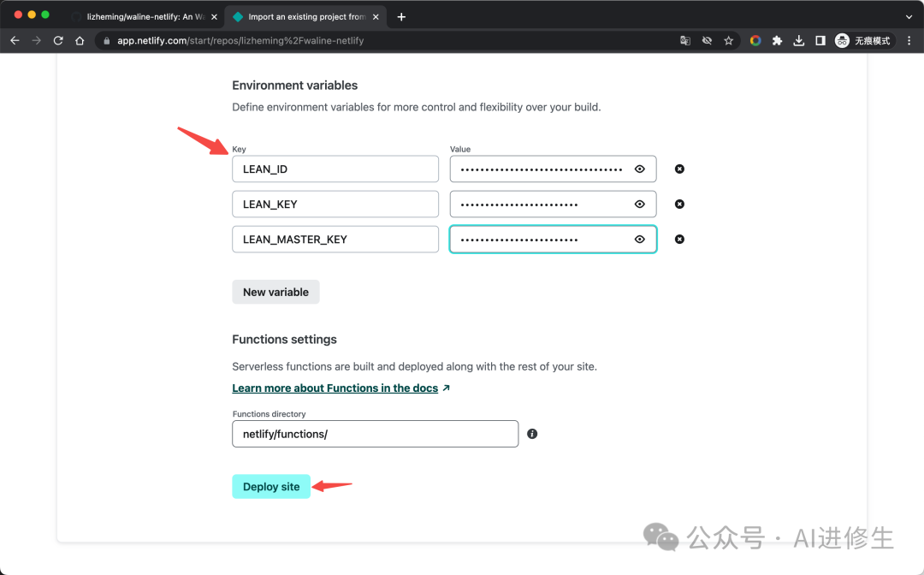Toggle visibility of LEAN_MASTER_KEY value
The image size is (924, 575).
point(639,240)
